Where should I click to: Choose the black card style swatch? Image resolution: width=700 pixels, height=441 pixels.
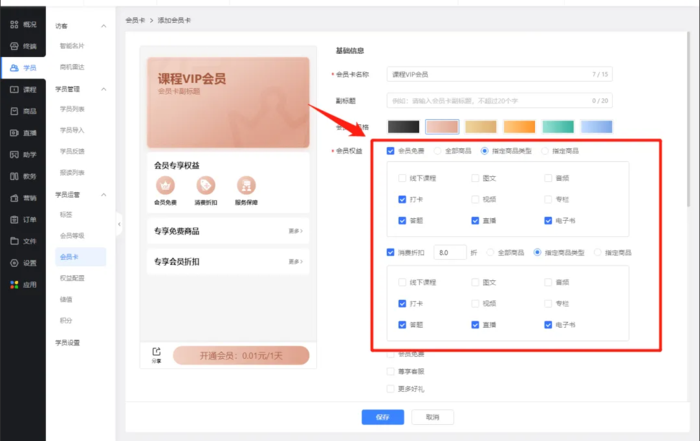(402, 126)
